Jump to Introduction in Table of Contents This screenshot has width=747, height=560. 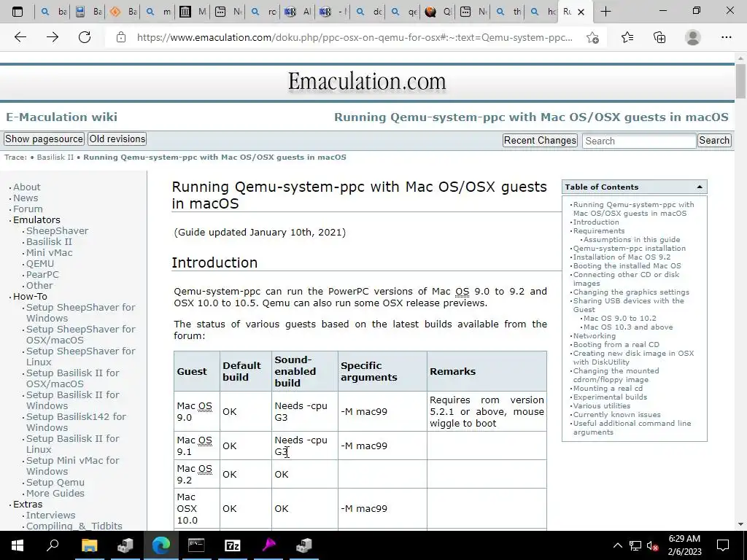pyautogui.click(x=596, y=222)
